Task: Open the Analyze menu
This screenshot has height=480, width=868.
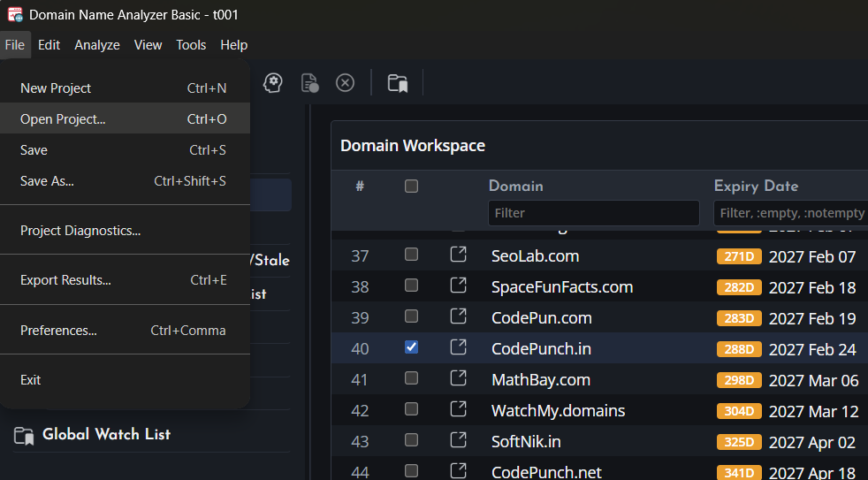Action: 97,45
